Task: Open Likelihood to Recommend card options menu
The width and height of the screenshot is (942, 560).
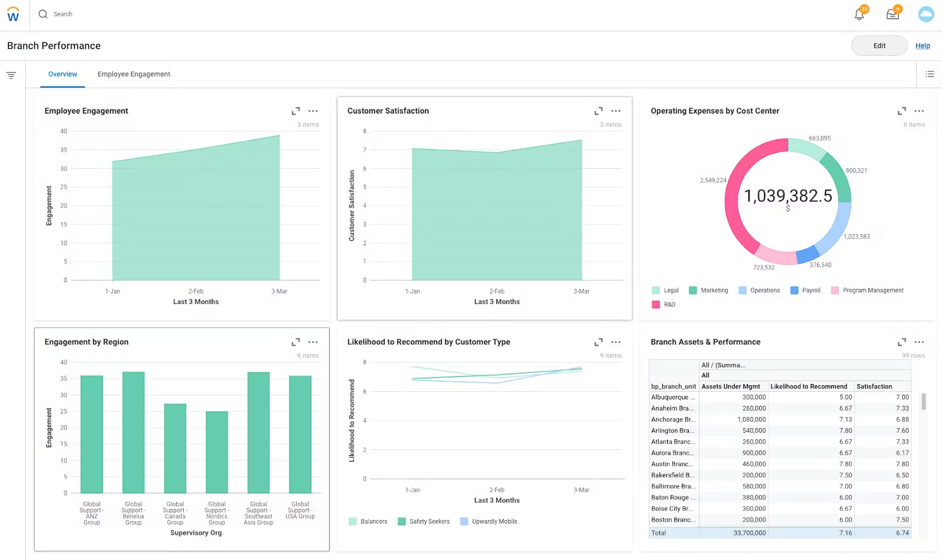Action: coord(616,342)
